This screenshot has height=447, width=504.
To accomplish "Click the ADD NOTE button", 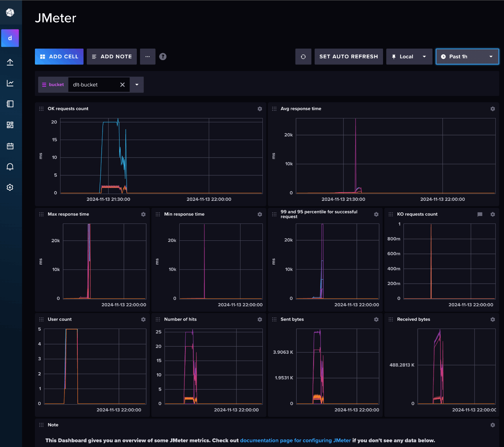I will [112, 57].
